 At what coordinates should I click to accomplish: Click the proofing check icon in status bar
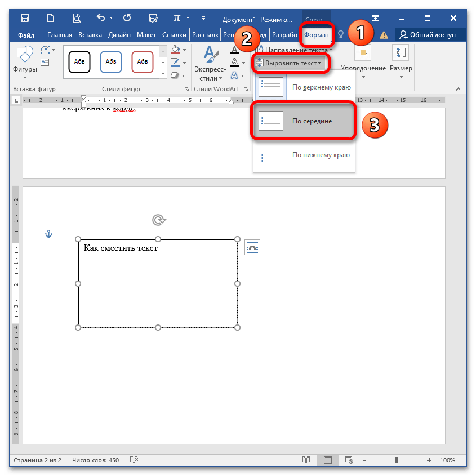134,460
